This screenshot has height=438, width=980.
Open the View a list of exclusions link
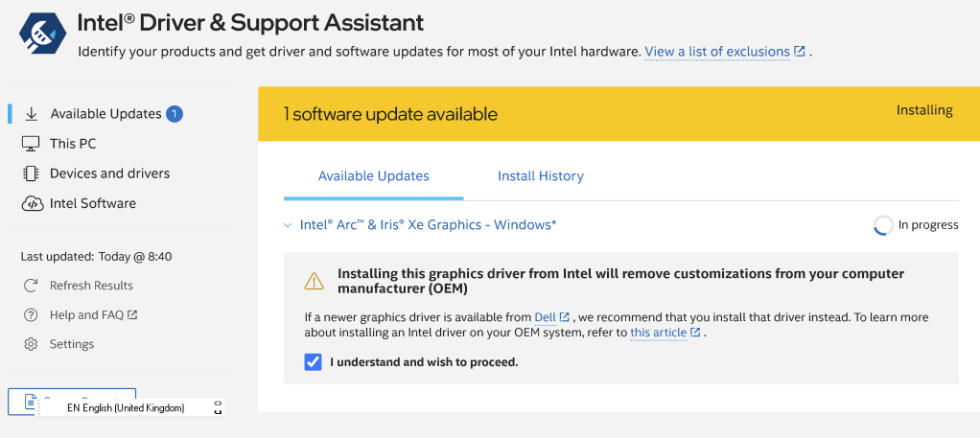[717, 51]
